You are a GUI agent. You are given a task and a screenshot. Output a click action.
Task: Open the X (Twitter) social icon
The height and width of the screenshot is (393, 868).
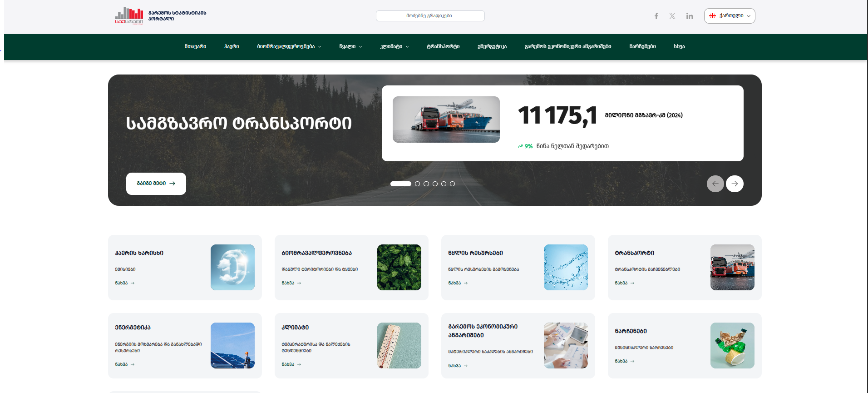672,16
